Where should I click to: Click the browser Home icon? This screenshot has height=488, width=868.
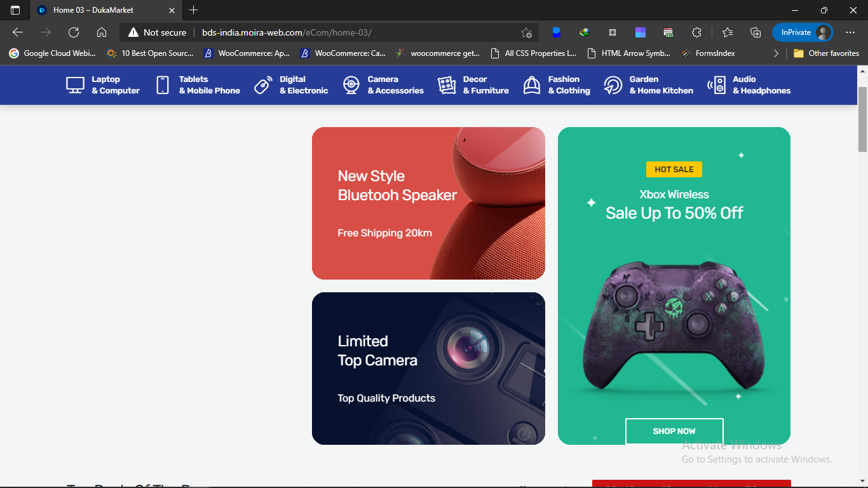pyautogui.click(x=102, y=32)
